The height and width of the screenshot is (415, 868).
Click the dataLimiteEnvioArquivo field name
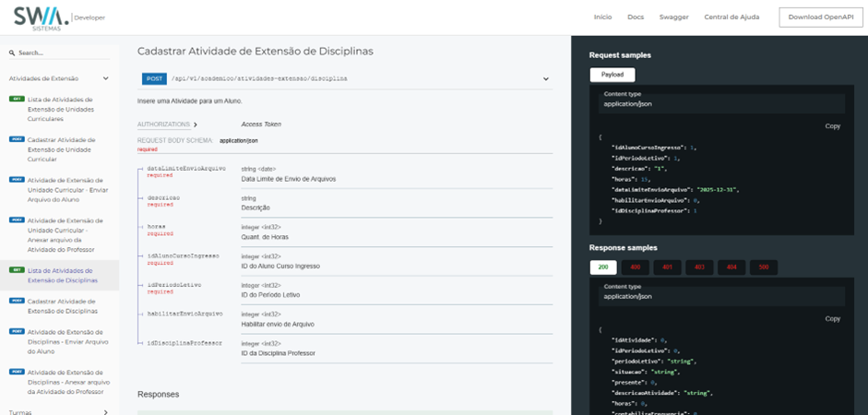[x=186, y=168]
